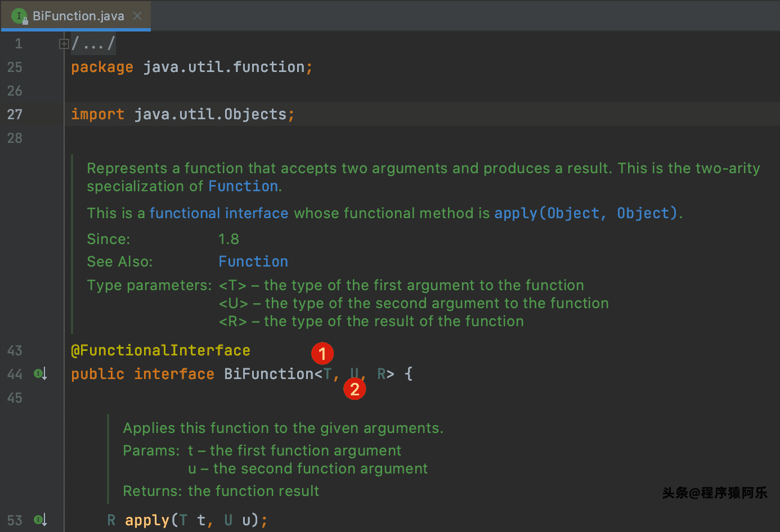
Task: Click the @FunctionalInterface annotation
Action: pos(160,350)
